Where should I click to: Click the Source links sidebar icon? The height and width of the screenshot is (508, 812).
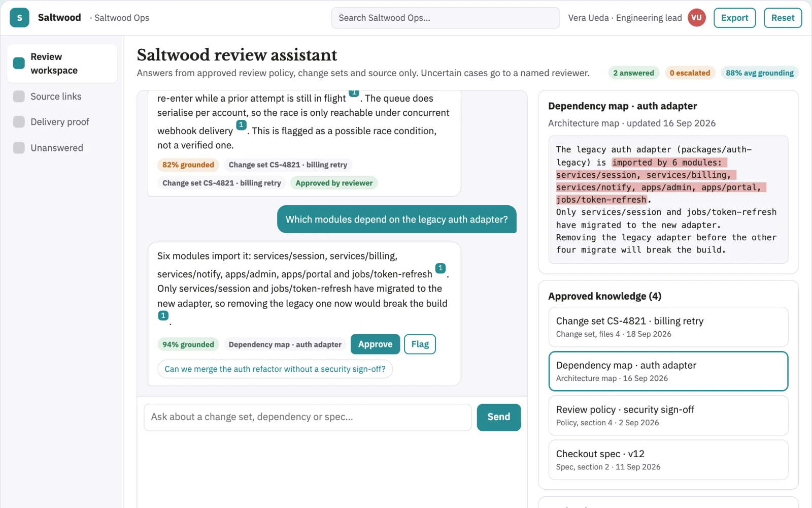pos(19,97)
